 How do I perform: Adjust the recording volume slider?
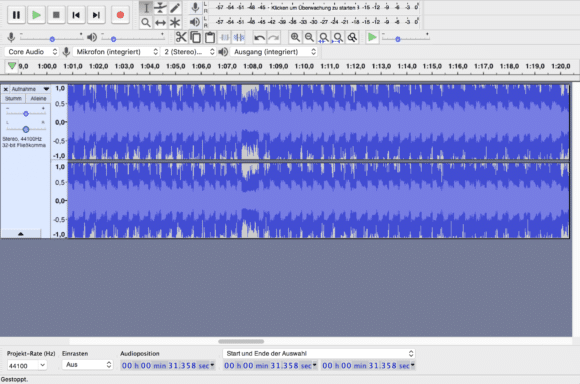coord(52,38)
